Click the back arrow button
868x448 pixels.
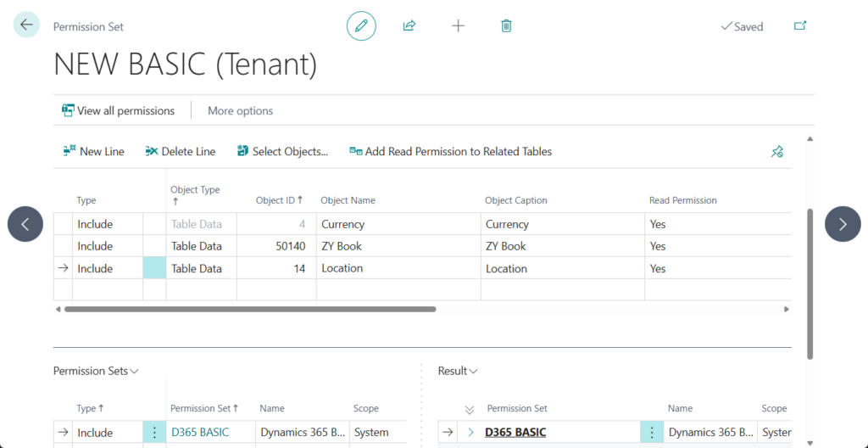26,25
